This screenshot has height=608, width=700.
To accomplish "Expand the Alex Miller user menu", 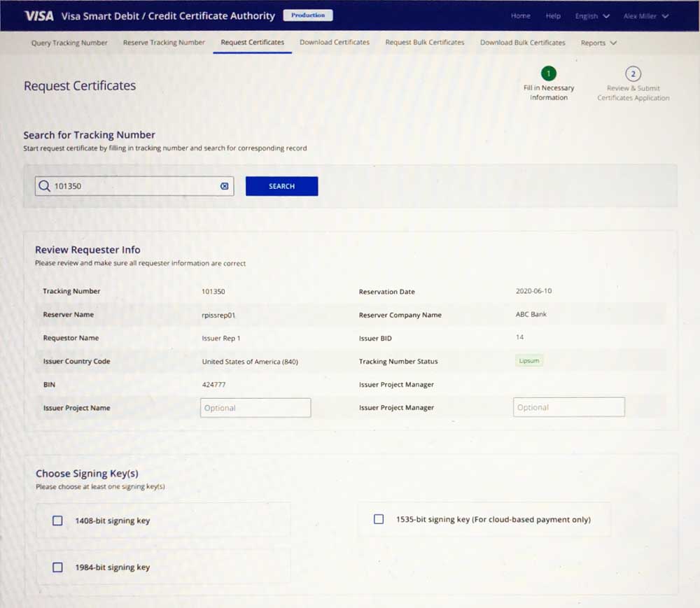I will 645,16.
